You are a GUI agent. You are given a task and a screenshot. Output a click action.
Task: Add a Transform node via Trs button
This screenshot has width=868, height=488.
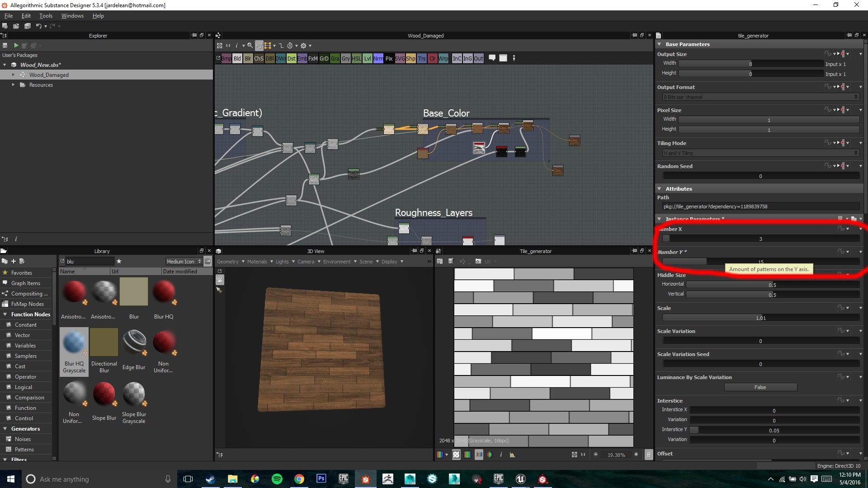point(422,58)
